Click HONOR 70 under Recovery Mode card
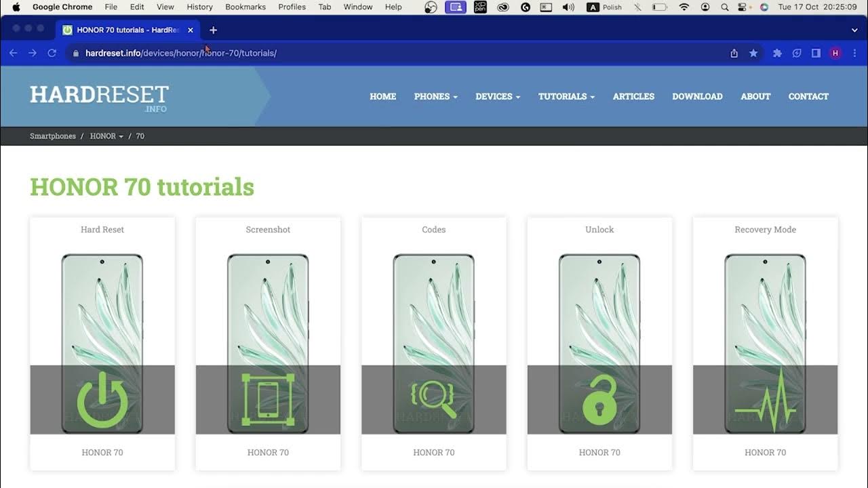 click(x=765, y=453)
